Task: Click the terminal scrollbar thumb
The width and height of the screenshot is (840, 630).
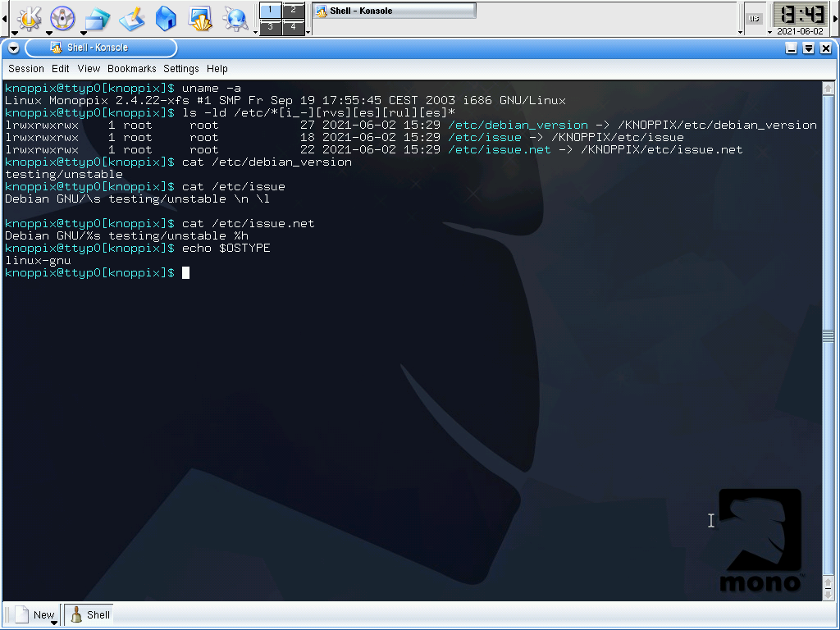Action: pyautogui.click(x=829, y=336)
